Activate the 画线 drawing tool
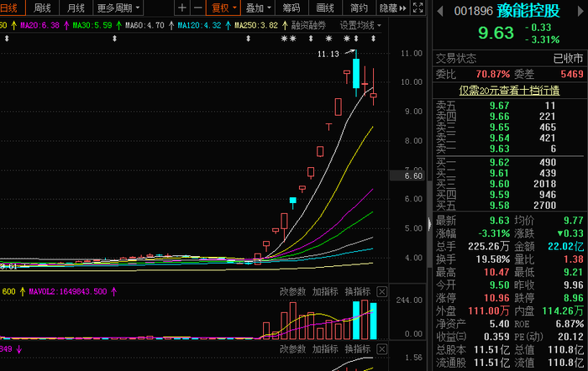Screen dimensions: 588x371 click(325, 8)
